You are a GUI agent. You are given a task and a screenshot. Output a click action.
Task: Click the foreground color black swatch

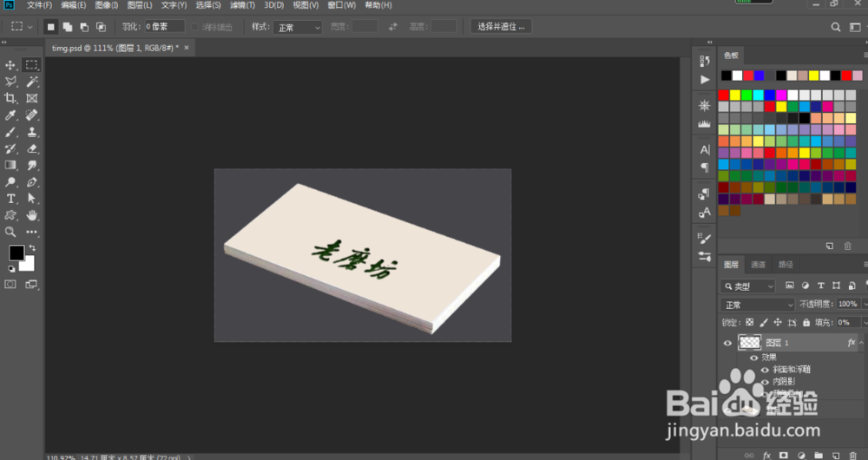click(x=16, y=253)
